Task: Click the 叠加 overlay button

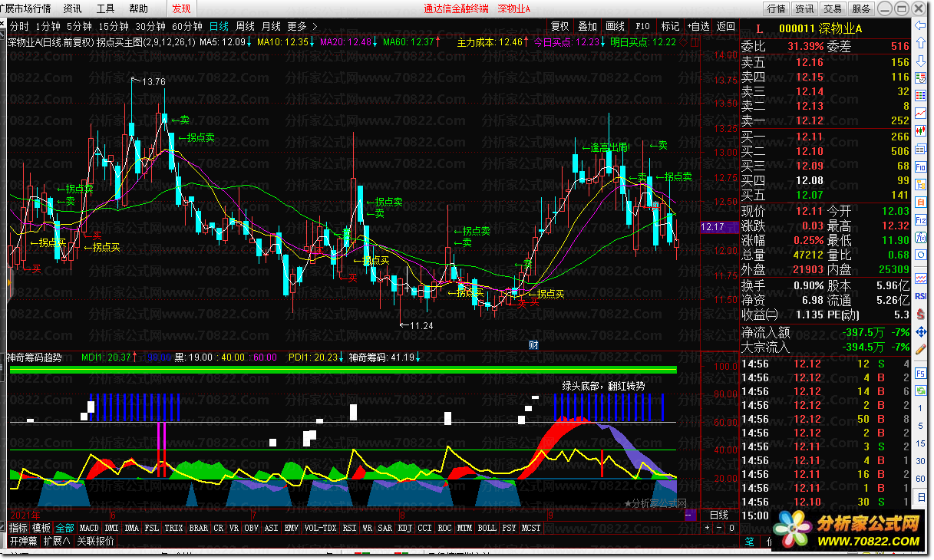Action: coord(587,26)
